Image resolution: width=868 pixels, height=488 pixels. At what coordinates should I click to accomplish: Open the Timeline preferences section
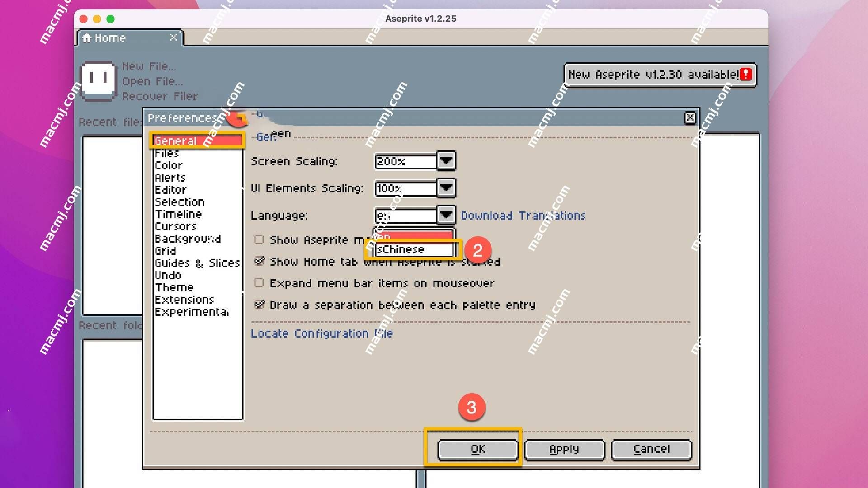coord(198,214)
